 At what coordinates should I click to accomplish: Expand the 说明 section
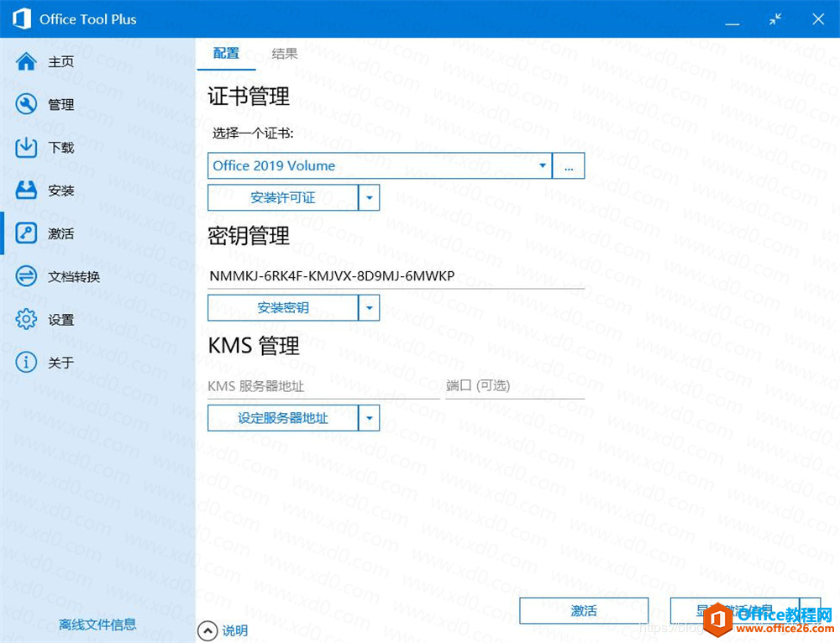click(223, 630)
